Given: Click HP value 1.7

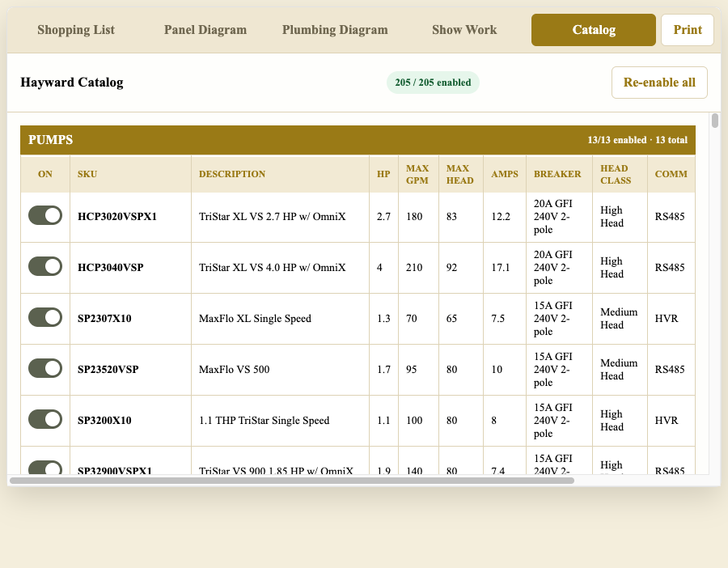Looking at the screenshot, I should pyautogui.click(x=383, y=370).
